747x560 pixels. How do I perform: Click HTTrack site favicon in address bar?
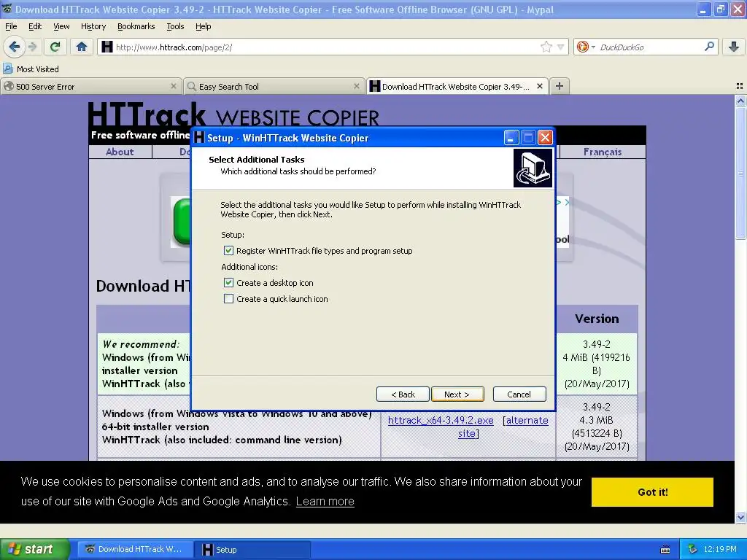coord(108,47)
